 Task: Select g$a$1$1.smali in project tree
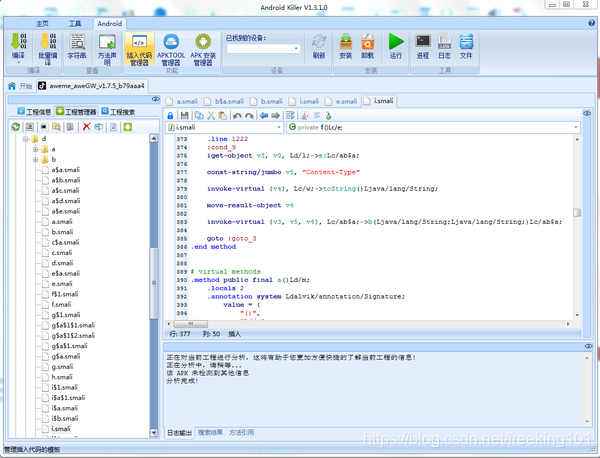tap(73, 325)
